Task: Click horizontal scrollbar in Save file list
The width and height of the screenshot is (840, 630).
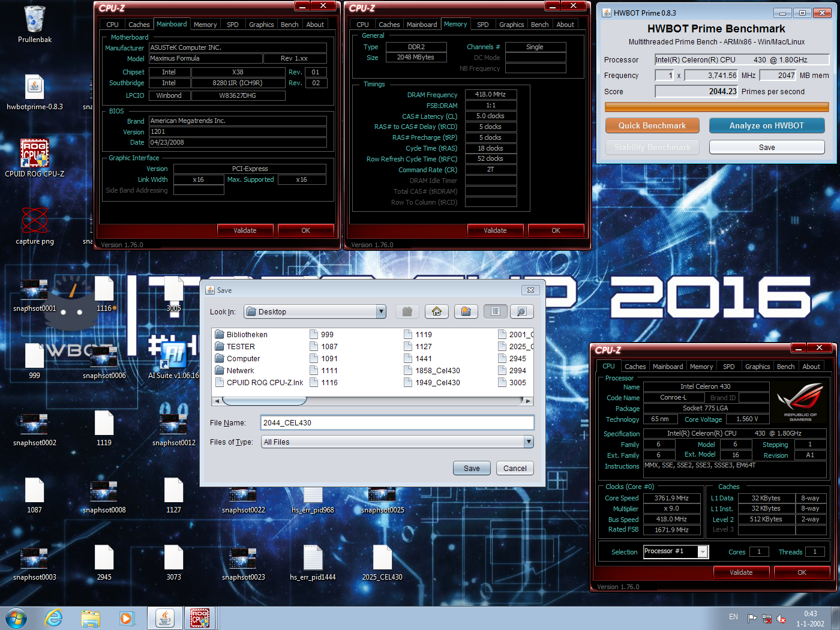Action: coord(372,401)
